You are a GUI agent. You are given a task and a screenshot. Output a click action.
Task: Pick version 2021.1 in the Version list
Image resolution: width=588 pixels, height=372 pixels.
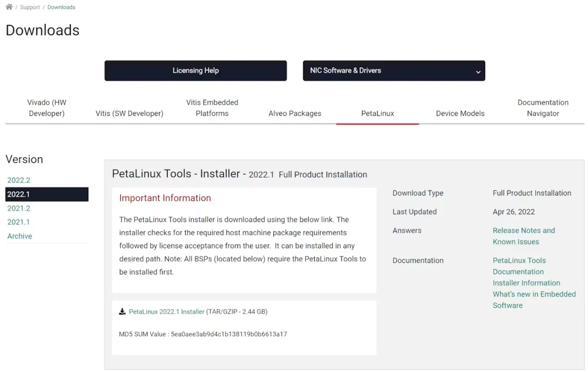(x=19, y=222)
